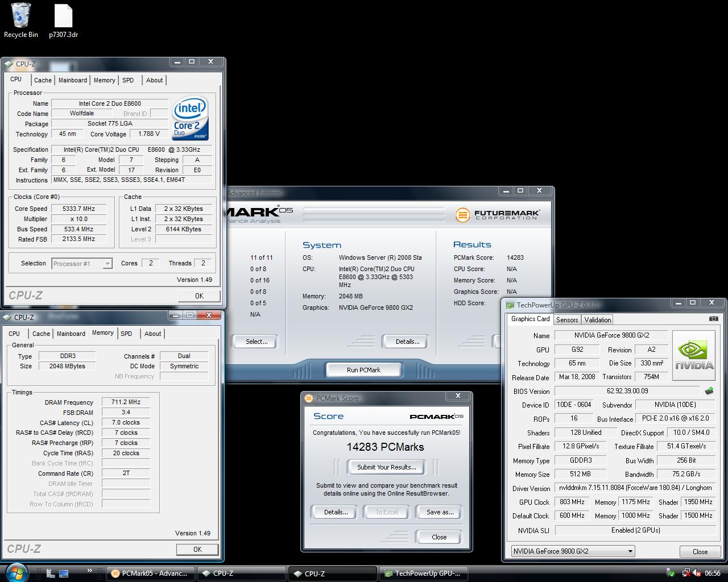
Task: Open the NVIDIA GeForce 9800 GX2 dropdown
Action: point(573,551)
